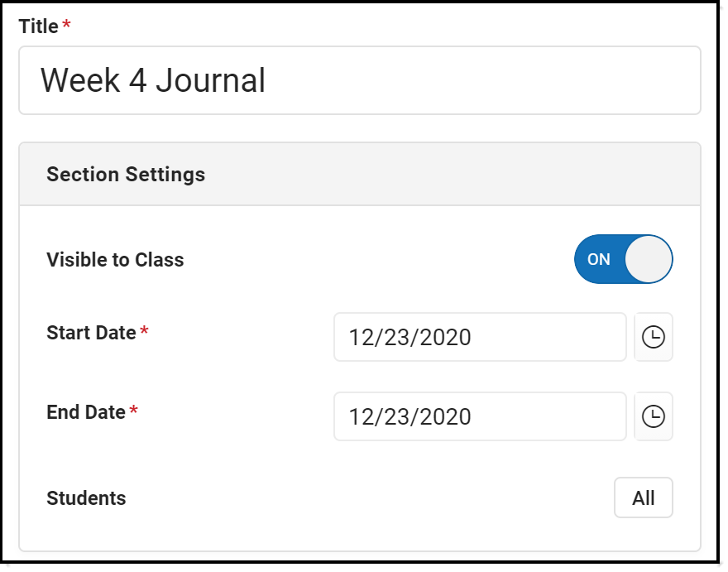
Task: Click the ON text inside the toggle
Action: (x=598, y=259)
